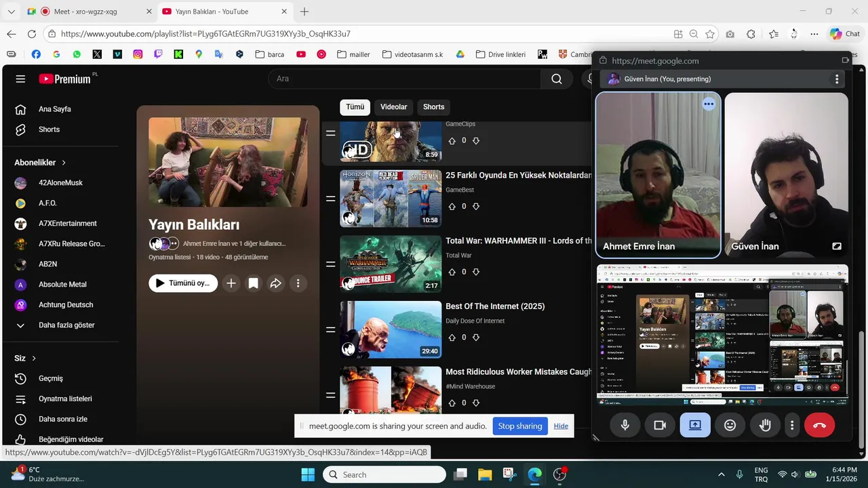
Task: Click the bookmark save playlist icon
Action: coord(253,283)
